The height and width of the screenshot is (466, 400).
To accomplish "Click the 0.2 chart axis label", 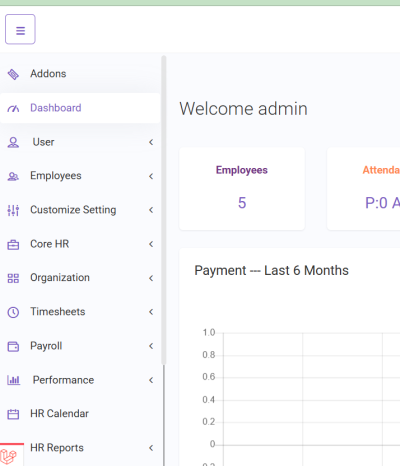I will coord(209,422).
